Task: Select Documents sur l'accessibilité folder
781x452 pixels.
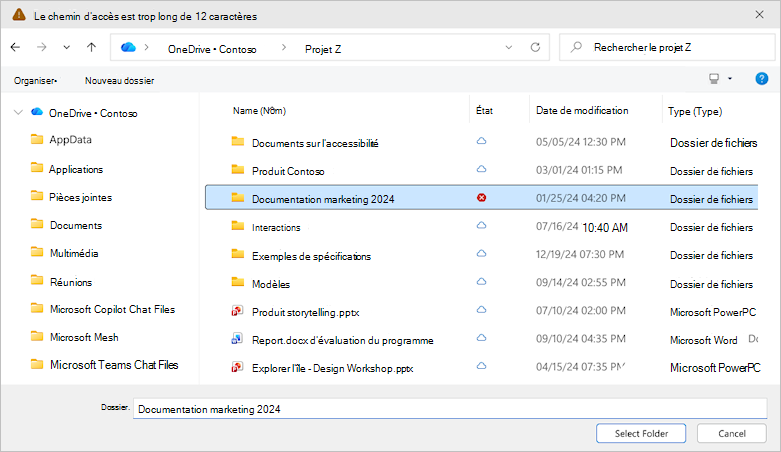Action: pos(315,144)
